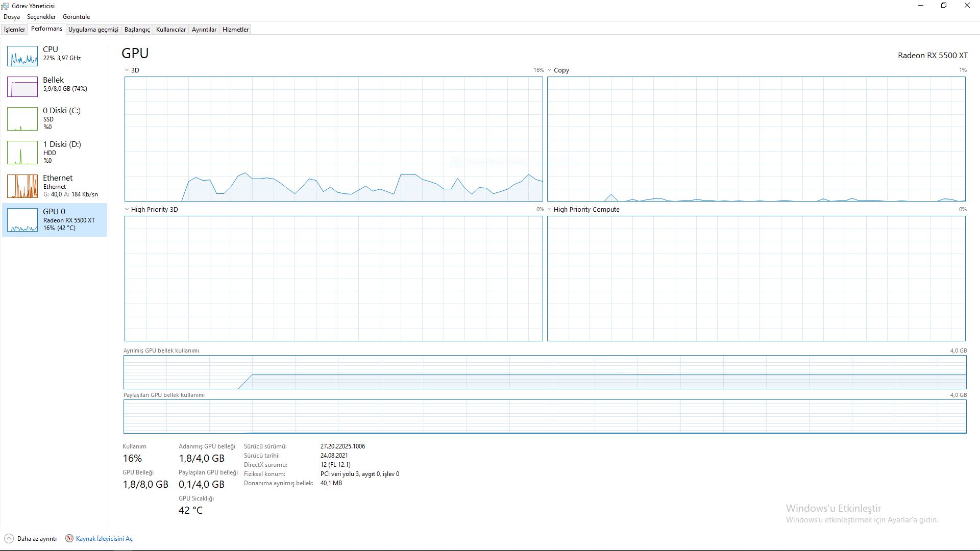Expand the High Priority 3D engine selector
Viewport: 980px width, 551px height.
click(x=127, y=209)
